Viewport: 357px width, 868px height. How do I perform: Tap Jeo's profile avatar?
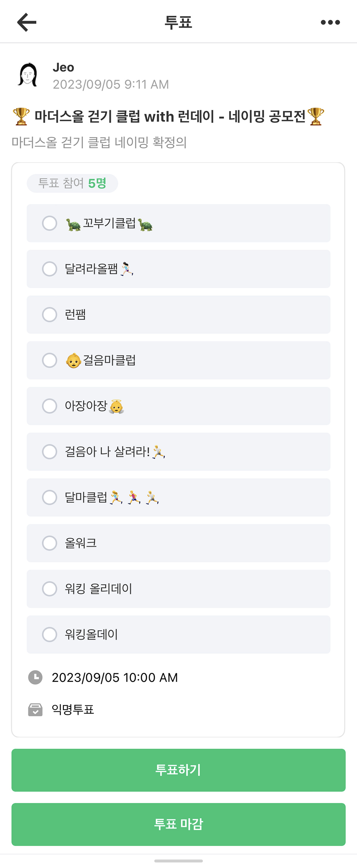coord(28,75)
